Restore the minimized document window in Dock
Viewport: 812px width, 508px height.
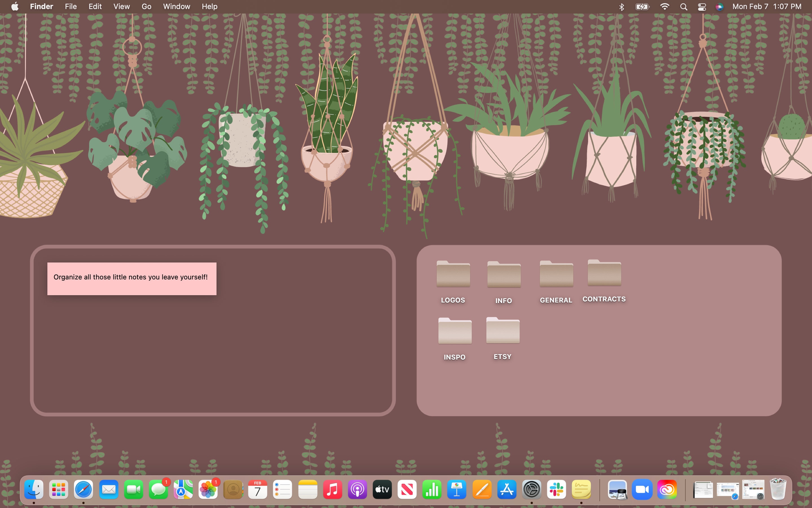[x=703, y=490]
